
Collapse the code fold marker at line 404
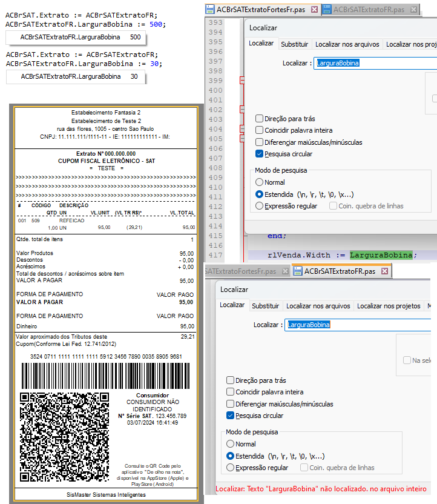243,129
